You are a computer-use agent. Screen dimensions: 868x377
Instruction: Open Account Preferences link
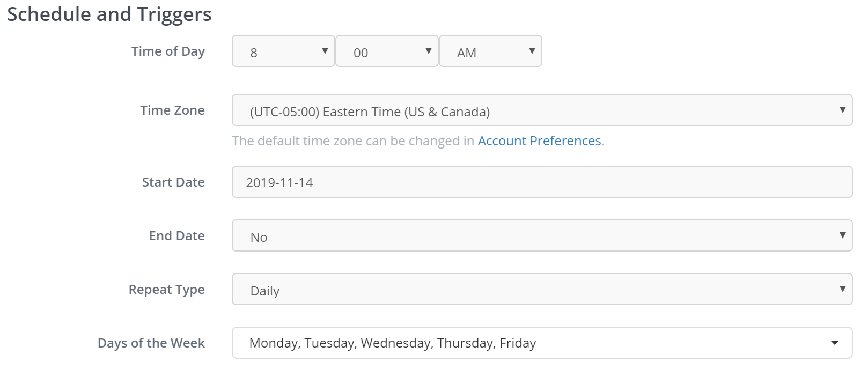click(539, 141)
